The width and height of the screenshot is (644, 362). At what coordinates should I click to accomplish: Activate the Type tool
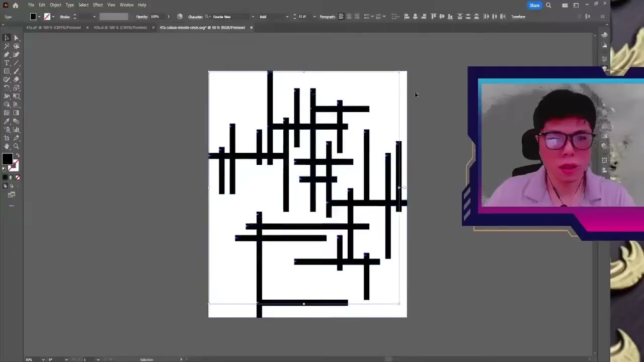7,63
